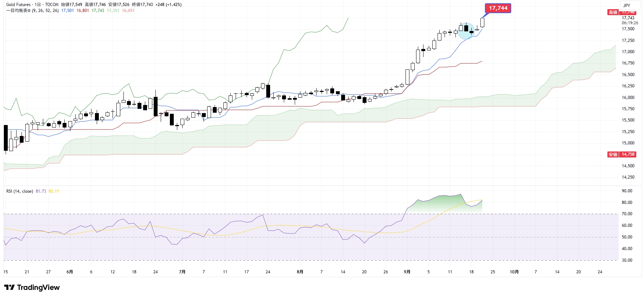Click the red 高値 high price label
The image size is (644, 298).
click(613, 12)
